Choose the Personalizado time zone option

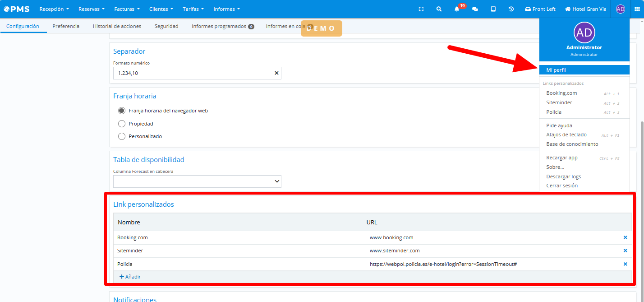[x=121, y=136]
